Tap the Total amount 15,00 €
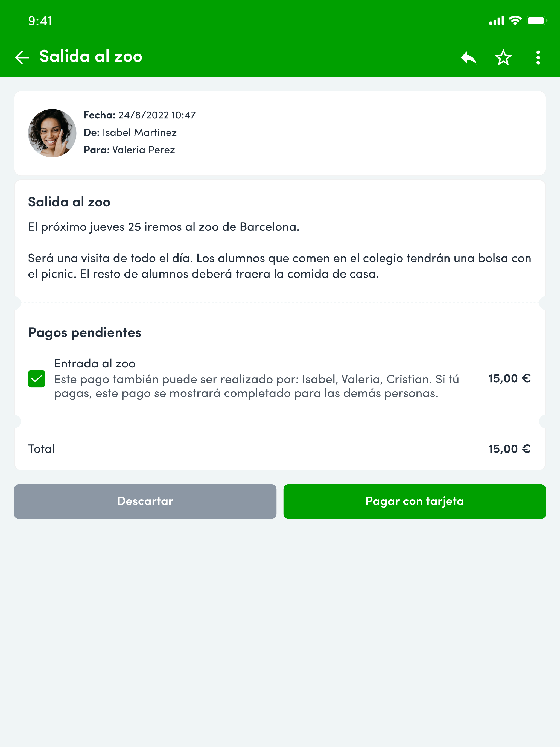Screen dimensions: 560x747 coord(510,449)
